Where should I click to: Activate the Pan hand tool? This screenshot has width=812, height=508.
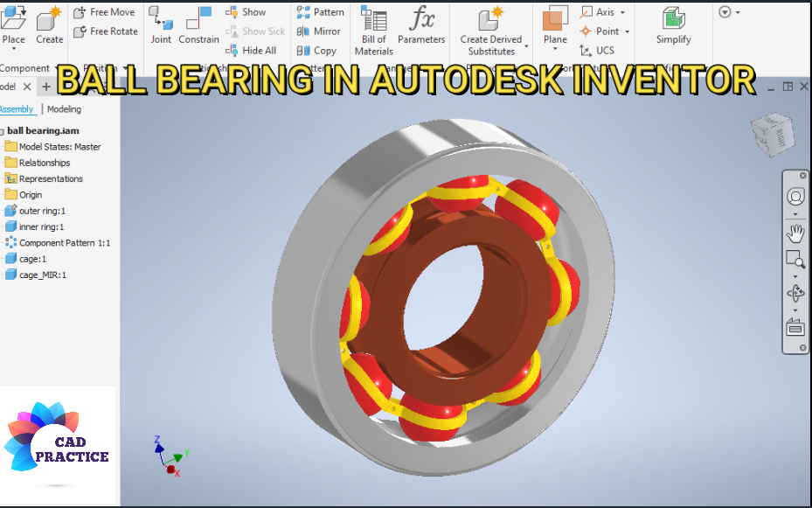tap(795, 233)
